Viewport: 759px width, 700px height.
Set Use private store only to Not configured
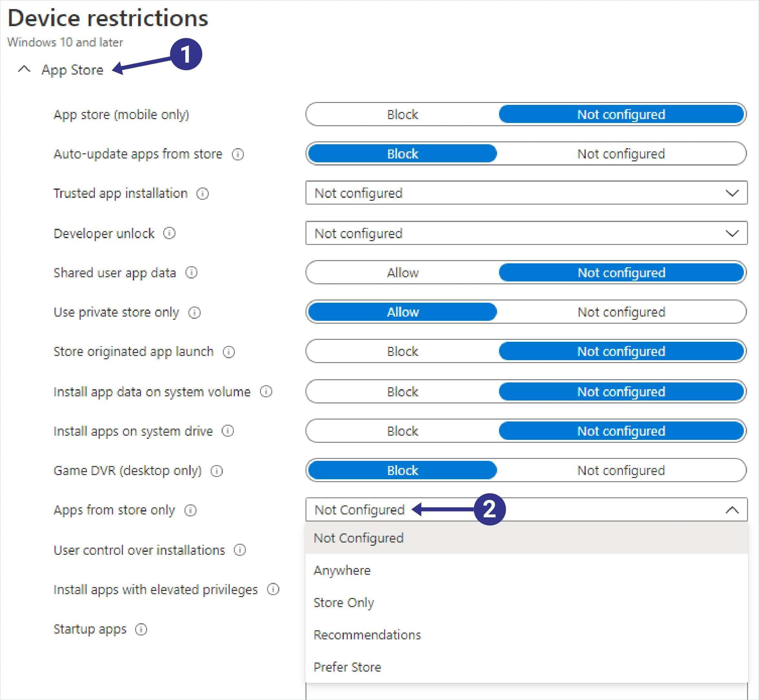pos(621,312)
